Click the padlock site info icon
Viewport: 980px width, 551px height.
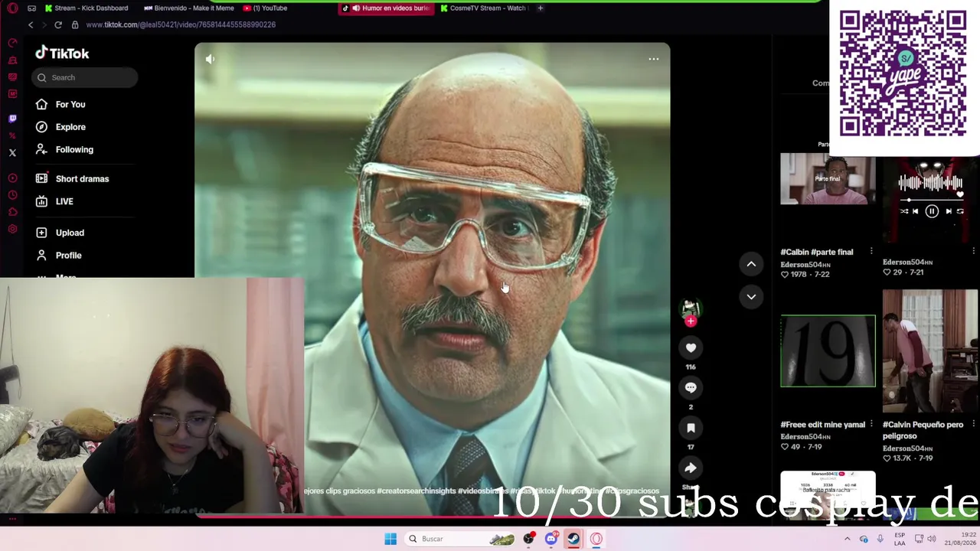tap(75, 25)
